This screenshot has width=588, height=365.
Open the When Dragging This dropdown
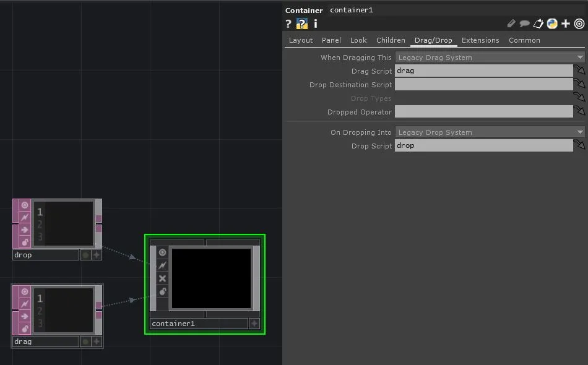[x=490, y=58]
